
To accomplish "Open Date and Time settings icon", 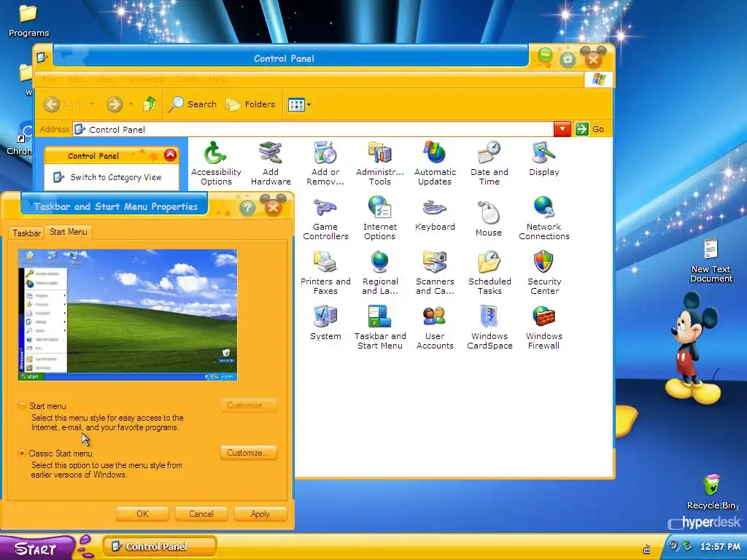I will tap(489, 163).
